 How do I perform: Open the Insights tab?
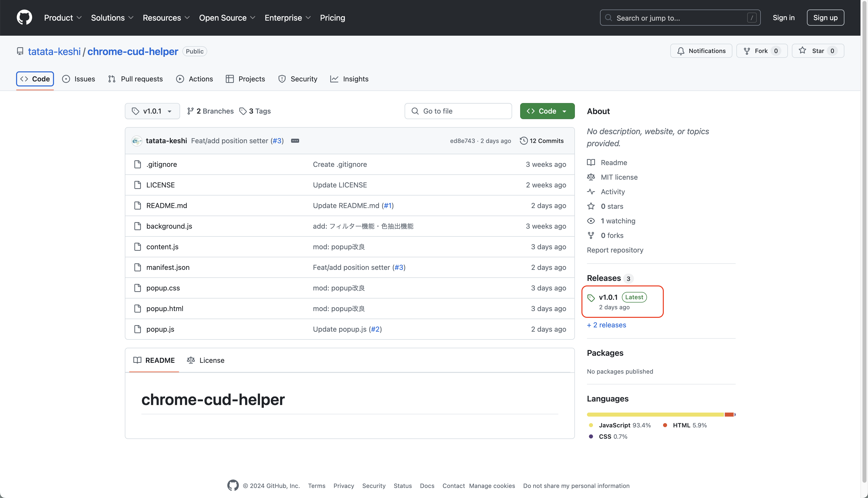point(349,79)
